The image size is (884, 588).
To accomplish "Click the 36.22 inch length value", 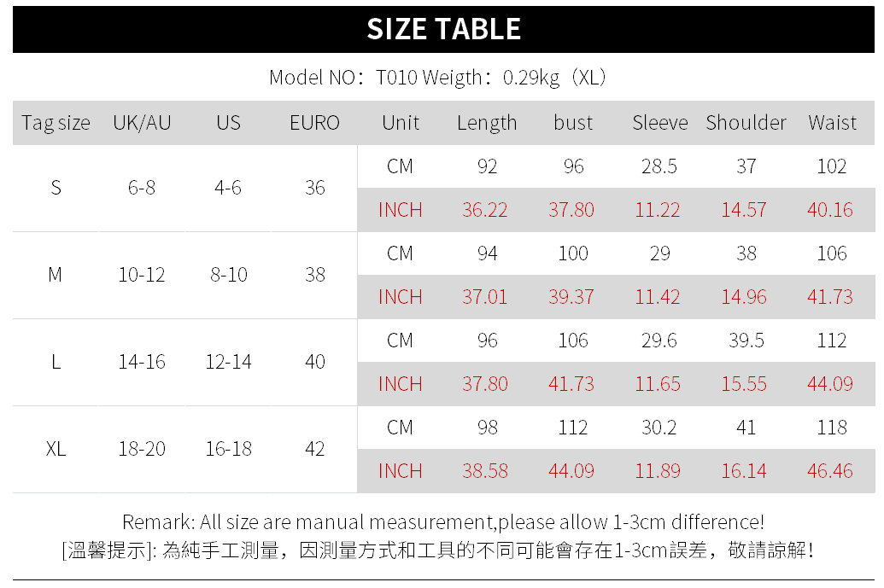I will (485, 210).
